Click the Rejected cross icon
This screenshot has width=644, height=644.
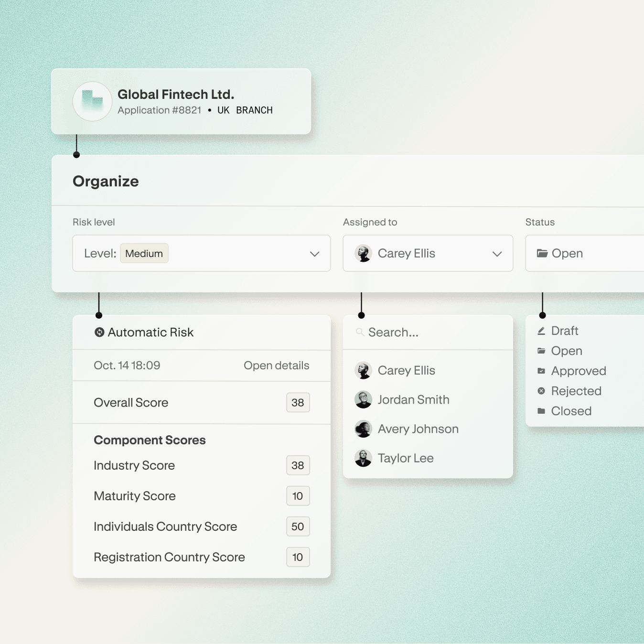541,391
